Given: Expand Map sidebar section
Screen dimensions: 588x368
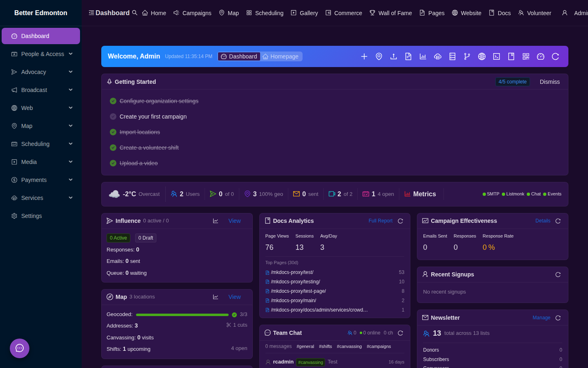Looking at the screenshot, I should tap(41, 126).
